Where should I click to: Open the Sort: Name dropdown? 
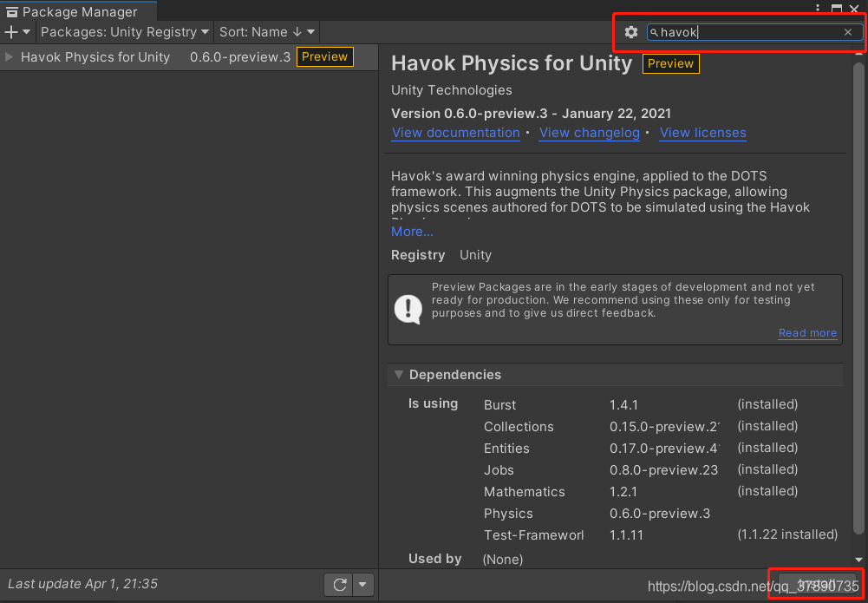point(267,32)
